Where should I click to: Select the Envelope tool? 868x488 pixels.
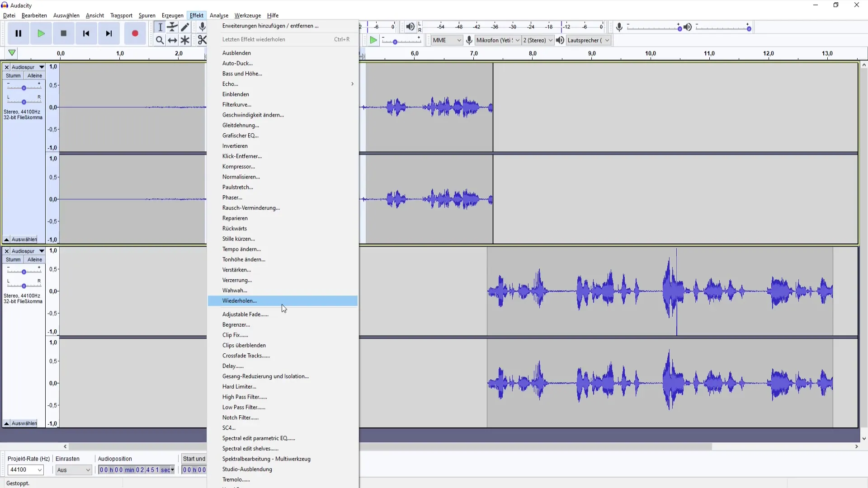[172, 27]
